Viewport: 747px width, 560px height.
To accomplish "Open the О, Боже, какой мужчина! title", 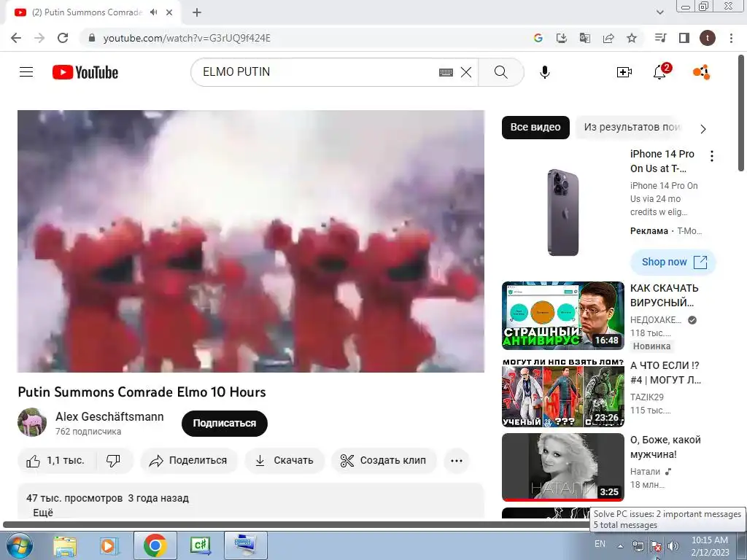I will tap(665, 447).
